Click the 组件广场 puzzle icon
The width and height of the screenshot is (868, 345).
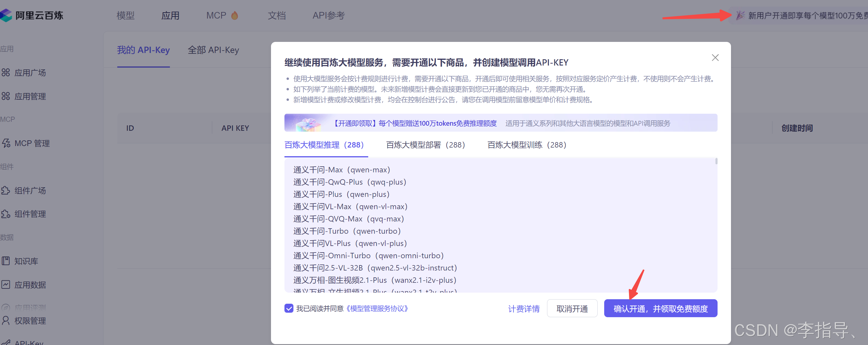tap(6, 191)
